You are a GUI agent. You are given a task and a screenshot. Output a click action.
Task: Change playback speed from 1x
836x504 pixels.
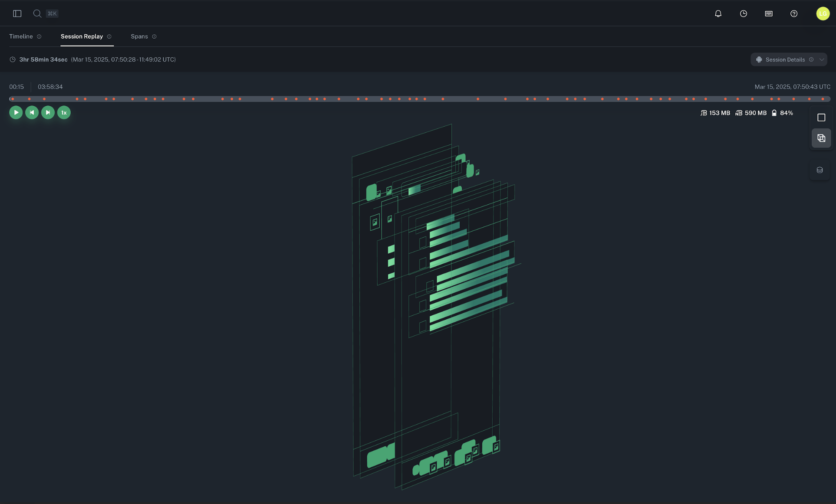tap(64, 112)
